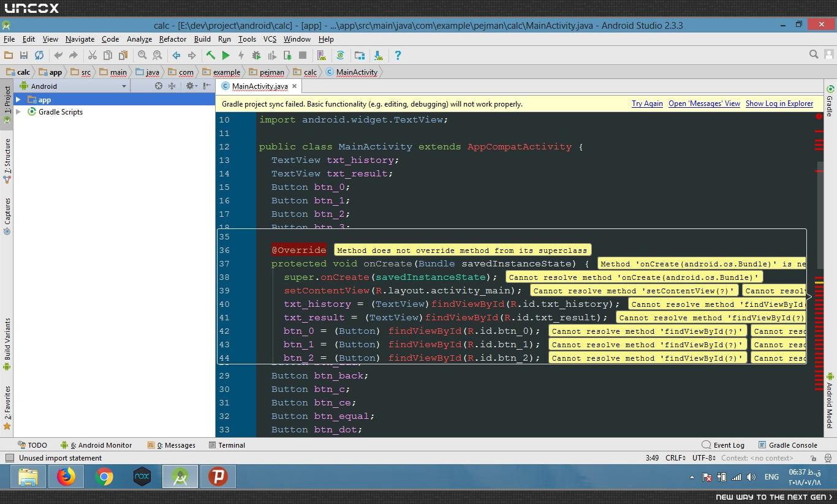Viewport: 837px width, 504px height.
Task: Navigate Forward with the right arrow icon
Action: pyautogui.click(x=192, y=55)
